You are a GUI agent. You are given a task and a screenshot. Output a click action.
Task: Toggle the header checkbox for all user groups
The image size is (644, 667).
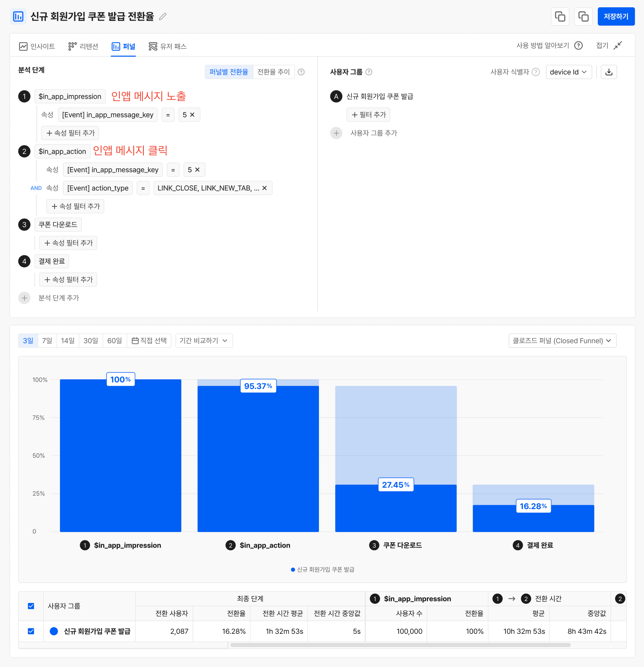tap(31, 606)
